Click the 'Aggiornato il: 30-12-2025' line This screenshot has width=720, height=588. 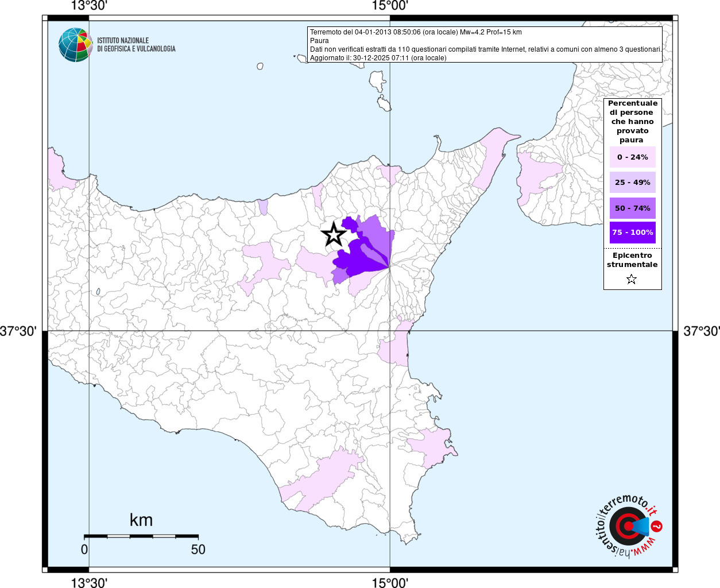(x=378, y=58)
